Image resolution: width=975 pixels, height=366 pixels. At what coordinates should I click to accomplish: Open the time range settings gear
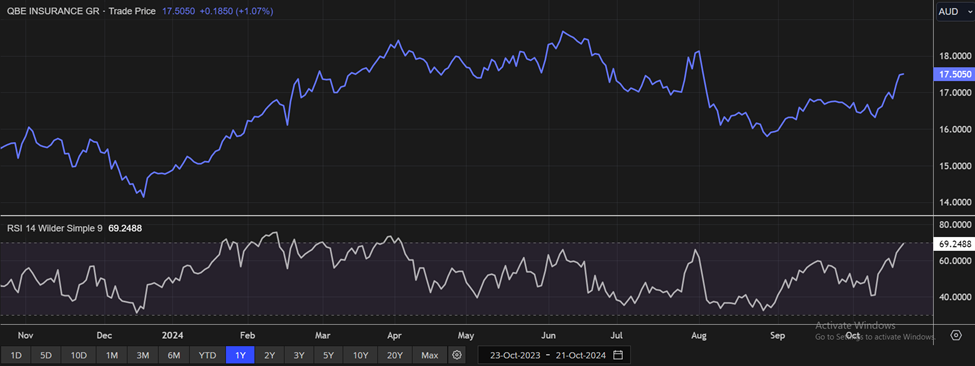pyautogui.click(x=457, y=355)
